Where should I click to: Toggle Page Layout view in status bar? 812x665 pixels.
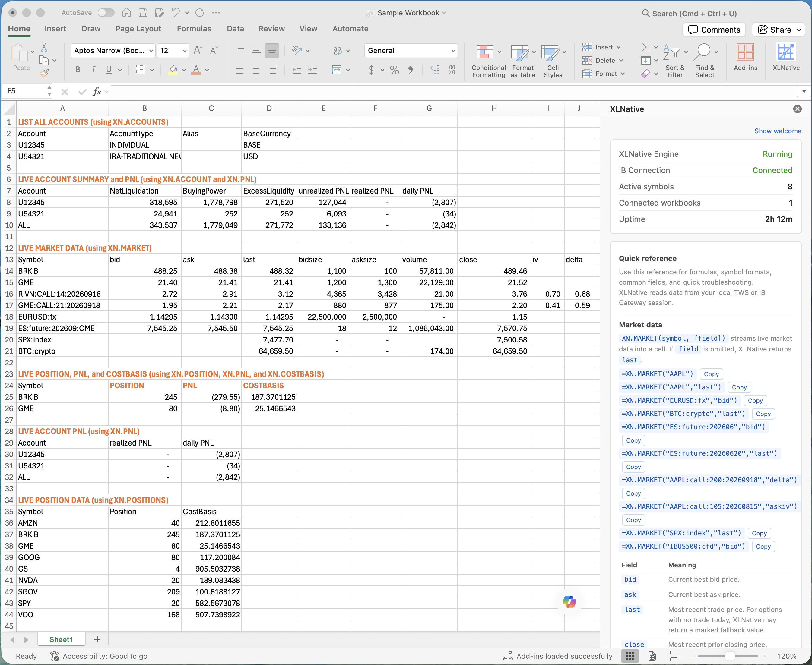pyautogui.click(x=652, y=656)
